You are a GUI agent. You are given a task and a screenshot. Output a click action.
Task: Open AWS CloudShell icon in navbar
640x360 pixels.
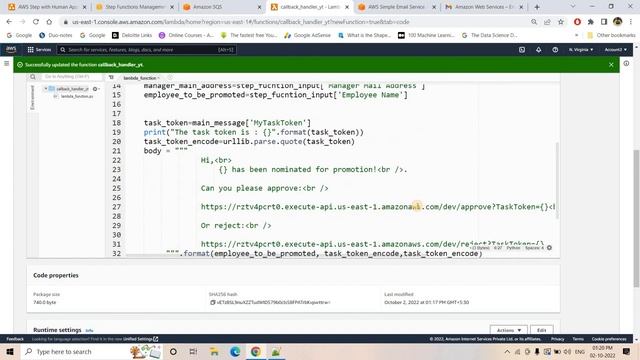(522, 49)
